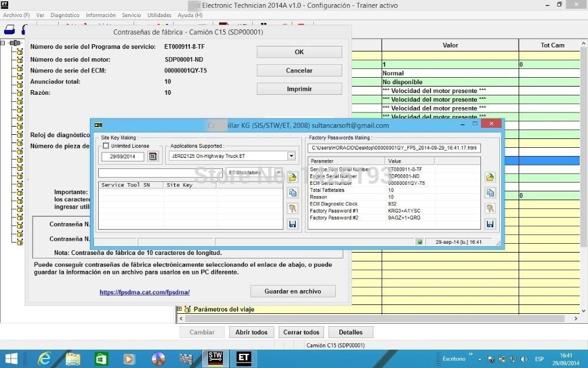Generate passwords with the key icon
The width and height of the screenshot is (588, 368).
click(490, 208)
